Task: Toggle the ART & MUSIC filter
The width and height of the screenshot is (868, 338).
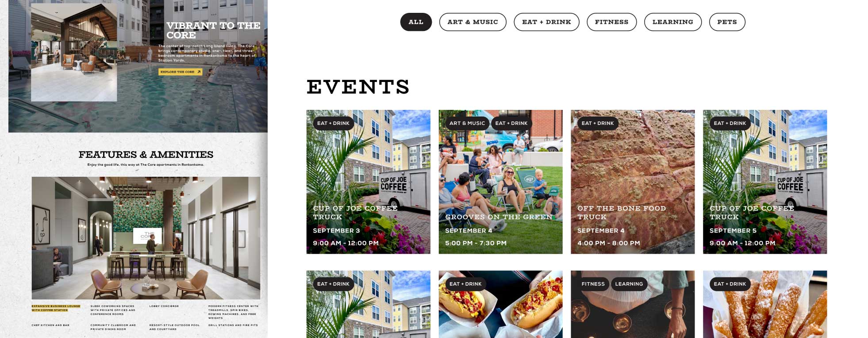Action: pos(472,22)
